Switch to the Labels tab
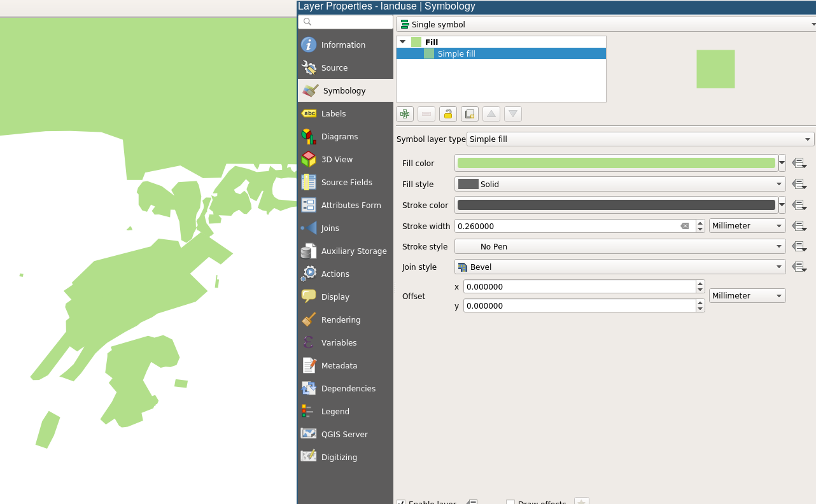The width and height of the screenshot is (816, 504). [x=334, y=114]
